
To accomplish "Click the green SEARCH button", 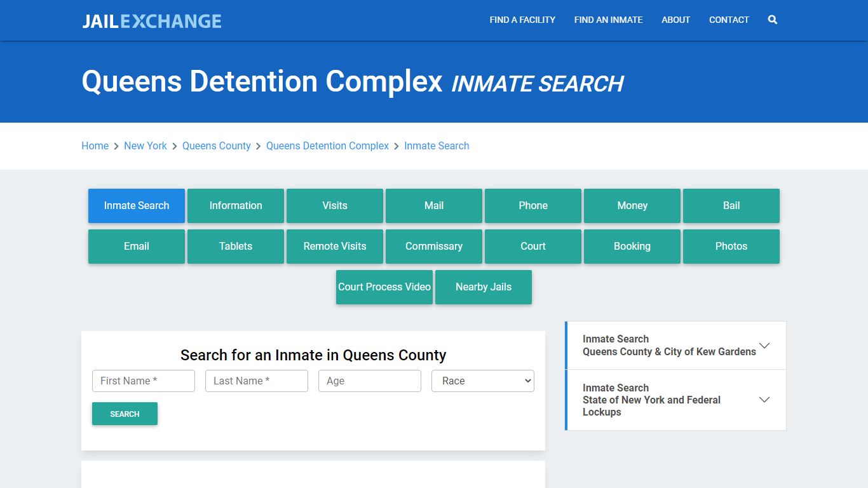I will point(125,414).
